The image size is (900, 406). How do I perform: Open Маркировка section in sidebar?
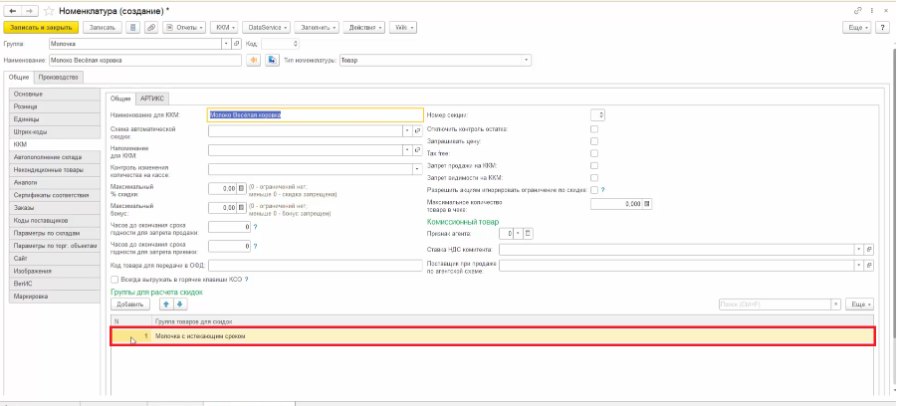(55, 296)
